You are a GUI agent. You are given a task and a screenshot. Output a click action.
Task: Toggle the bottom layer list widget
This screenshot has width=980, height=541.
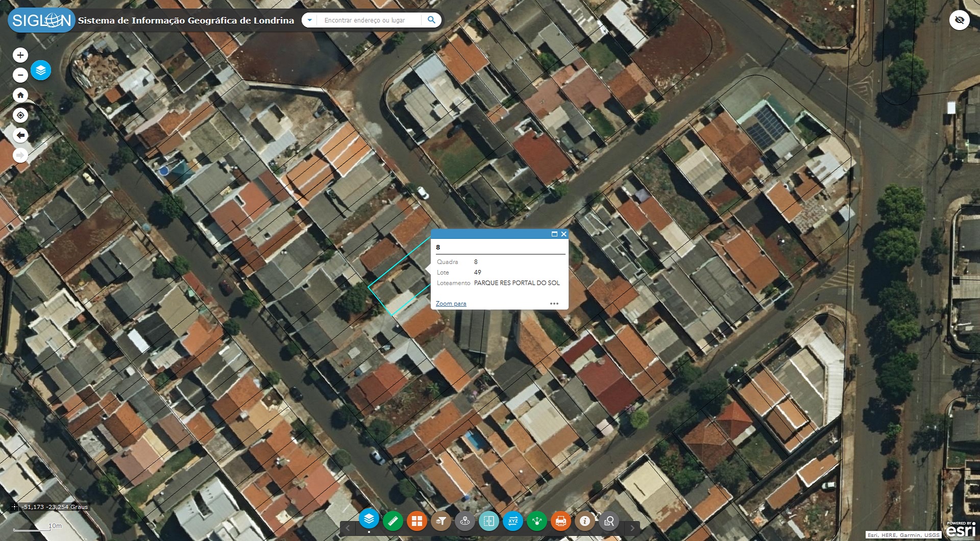[369, 519]
